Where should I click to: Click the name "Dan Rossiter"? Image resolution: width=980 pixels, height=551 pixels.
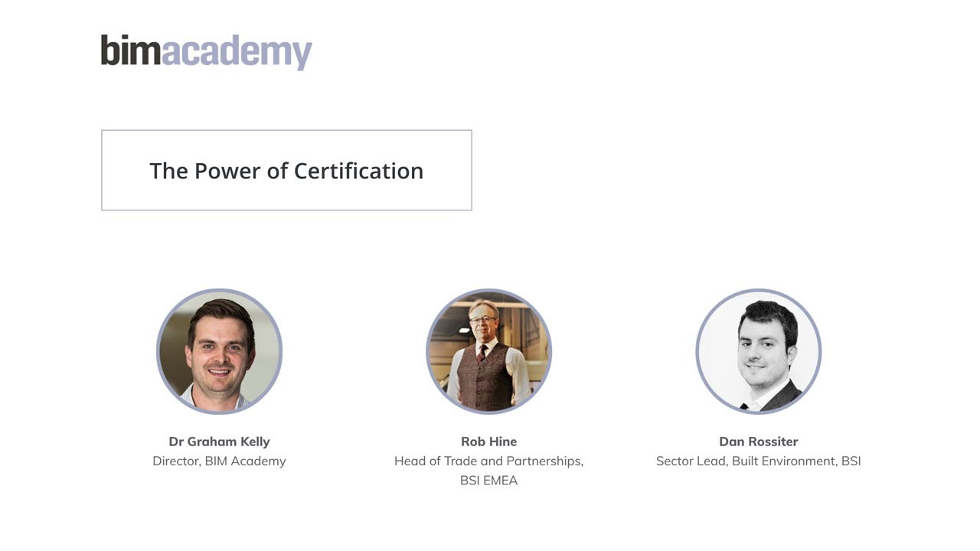click(x=759, y=442)
